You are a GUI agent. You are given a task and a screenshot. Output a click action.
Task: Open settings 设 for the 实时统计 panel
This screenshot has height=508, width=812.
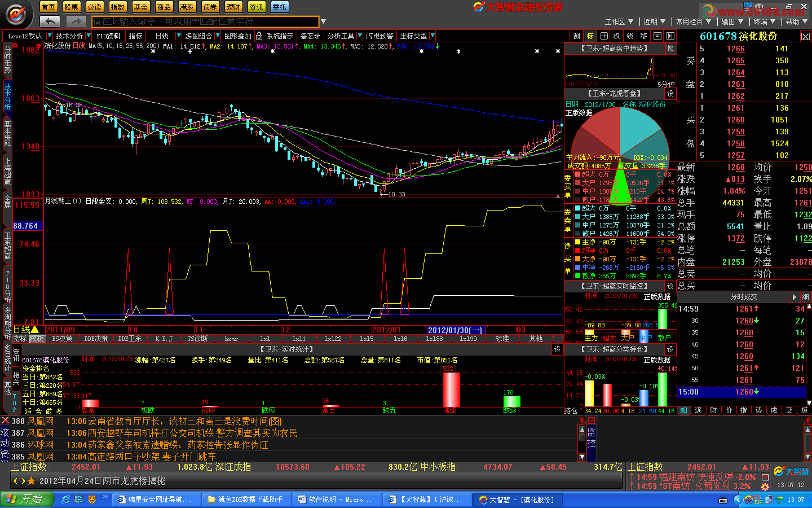[x=558, y=349]
